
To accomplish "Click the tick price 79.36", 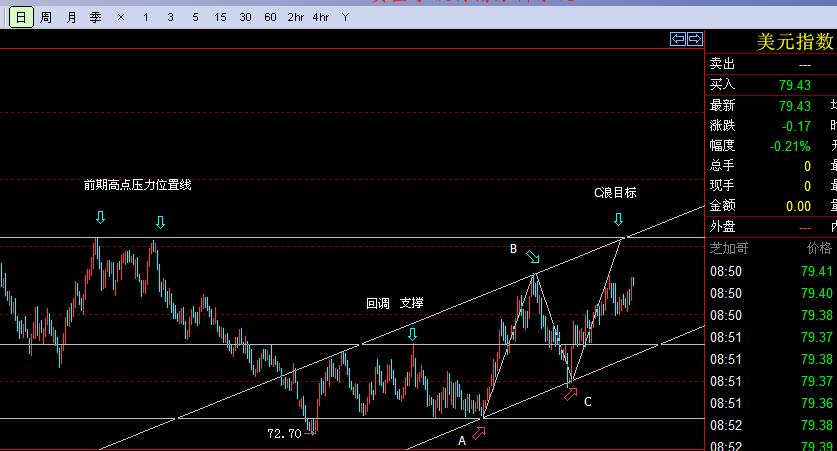I will 816,403.
